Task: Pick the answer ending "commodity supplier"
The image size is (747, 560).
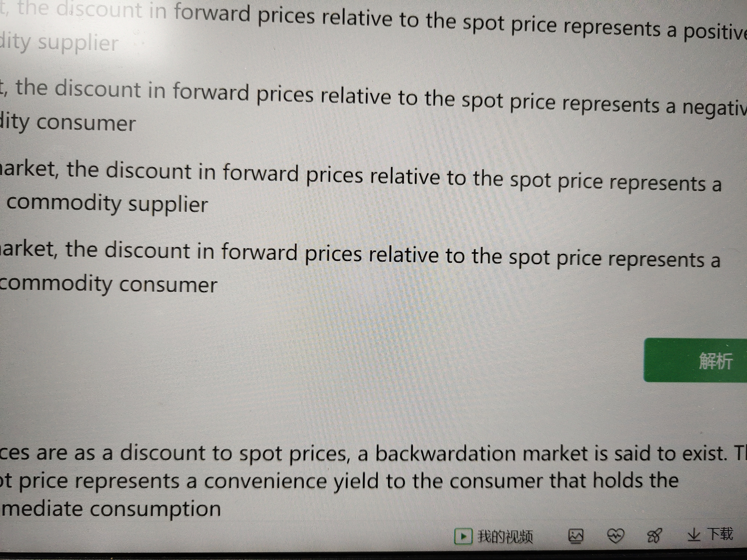Action: 107,204
